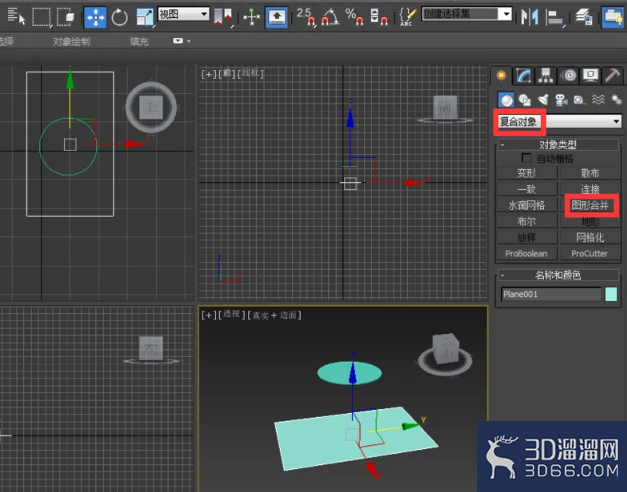
Task: Click the ProBoolean button
Action: (x=527, y=254)
